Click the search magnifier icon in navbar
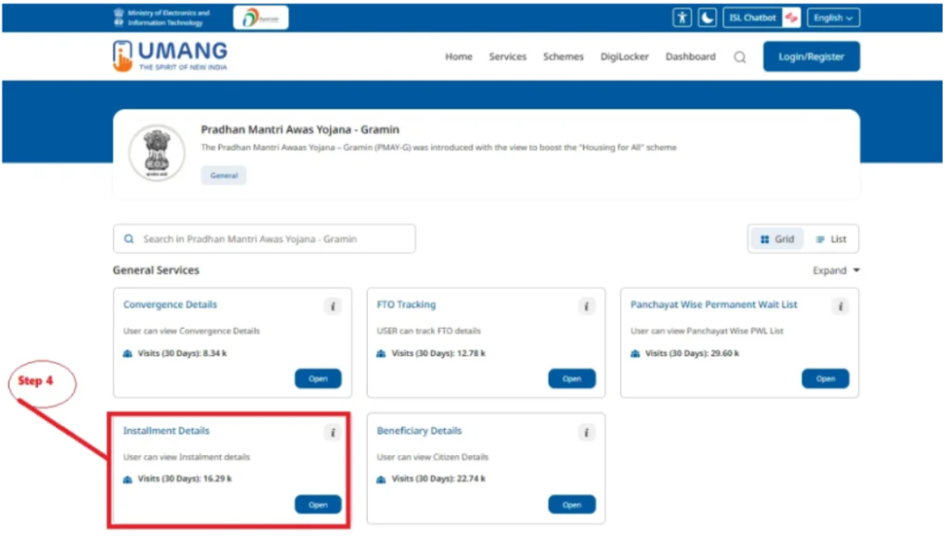 (x=739, y=57)
